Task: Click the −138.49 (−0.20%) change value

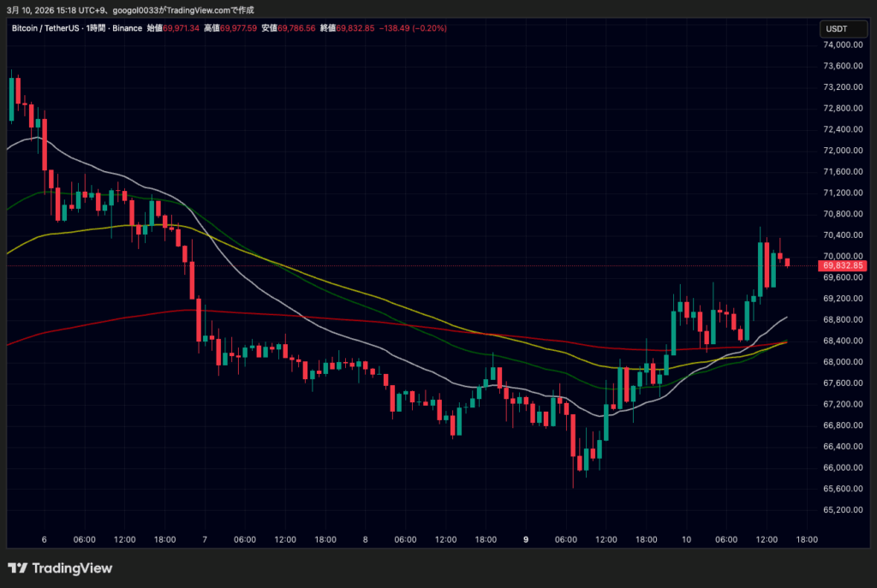Action: point(415,28)
